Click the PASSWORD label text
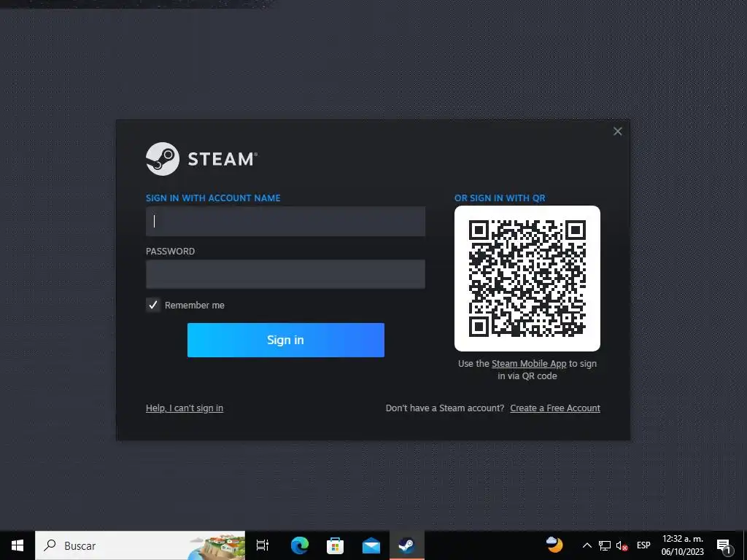 (x=170, y=252)
